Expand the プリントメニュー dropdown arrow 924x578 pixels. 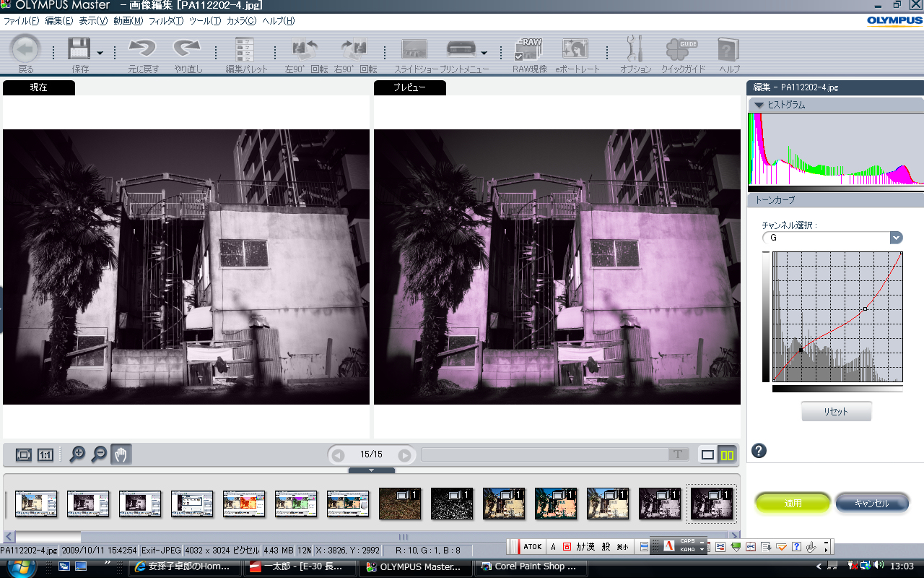[484, 53]
